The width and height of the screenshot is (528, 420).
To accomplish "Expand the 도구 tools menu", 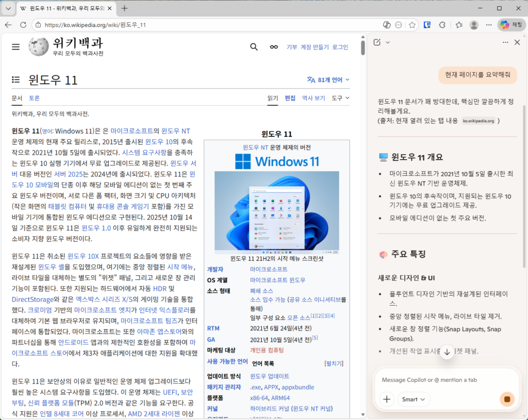I will coord(340,98).
